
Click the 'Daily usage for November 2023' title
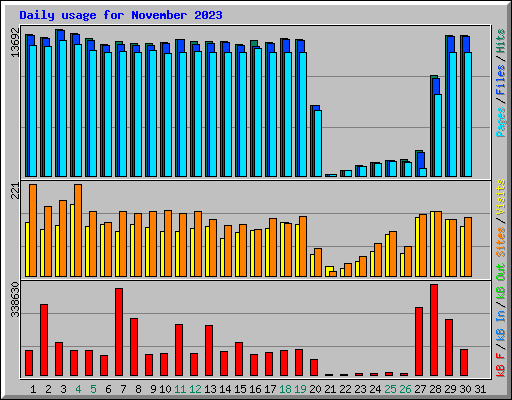click(121, 15)
